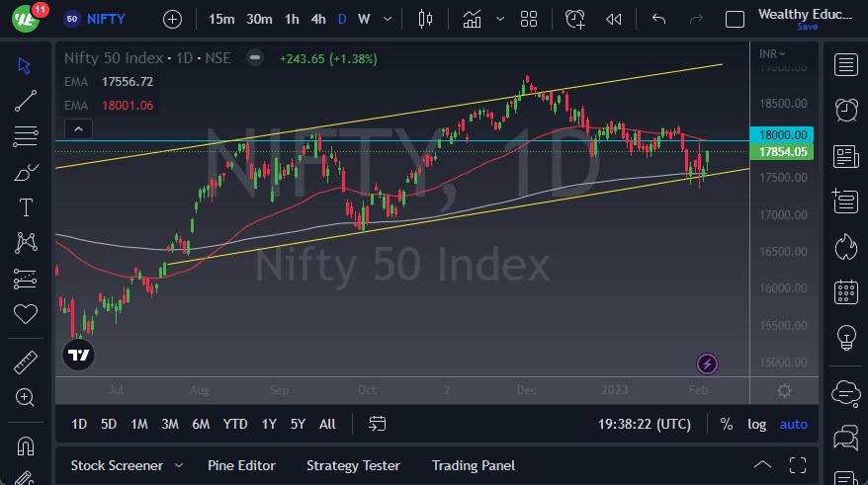The width and height of the screenshot is (868, 485).
Task: Open the alerts clock panel icon
Action: pyautogui.click(x=845, y=111)
